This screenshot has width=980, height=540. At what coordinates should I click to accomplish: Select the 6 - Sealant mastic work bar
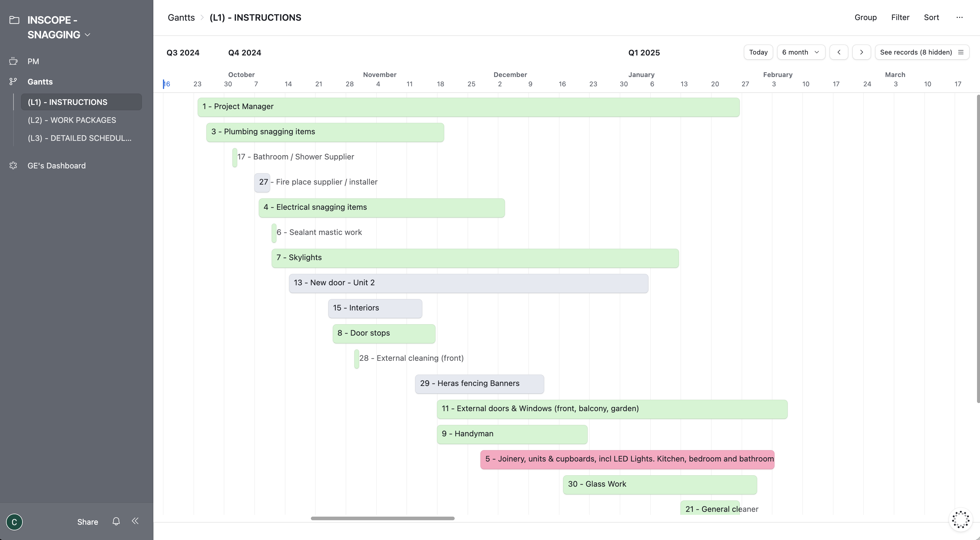pos(274,233)
